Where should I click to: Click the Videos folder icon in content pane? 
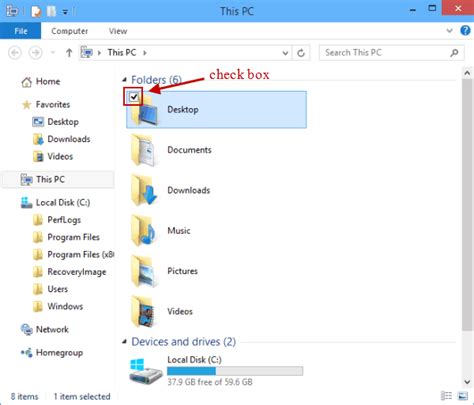point(144,311)
